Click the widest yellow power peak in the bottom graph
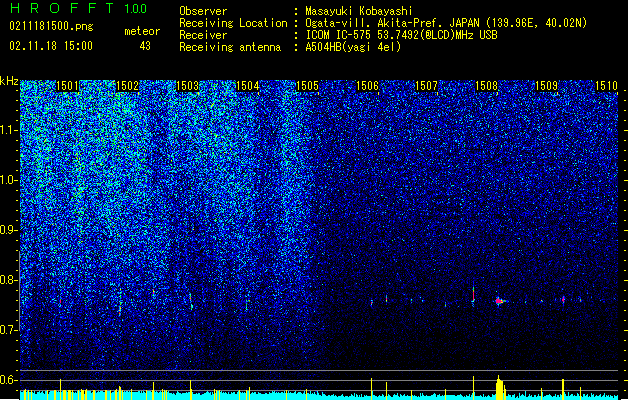This screenshot has width=629, height=400. [499, 388]
